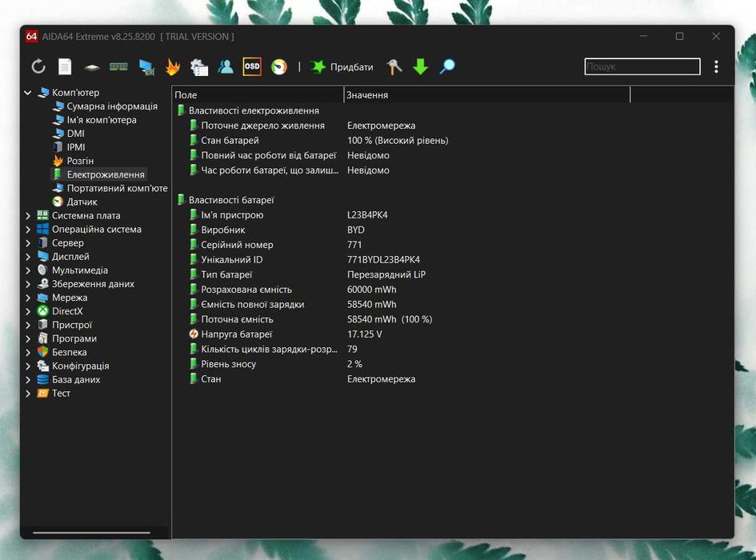
Task: Click the Придбати purchase button
Action: 342,66
